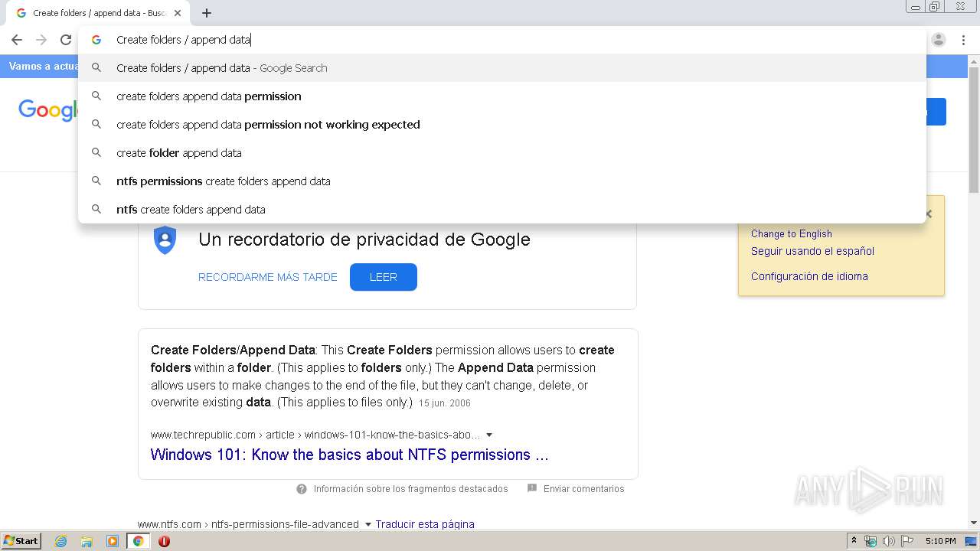The image size is (980, 551).
Task: Click Enviar comentarios link
Action: pyautogui.click(x=583, y=489)
